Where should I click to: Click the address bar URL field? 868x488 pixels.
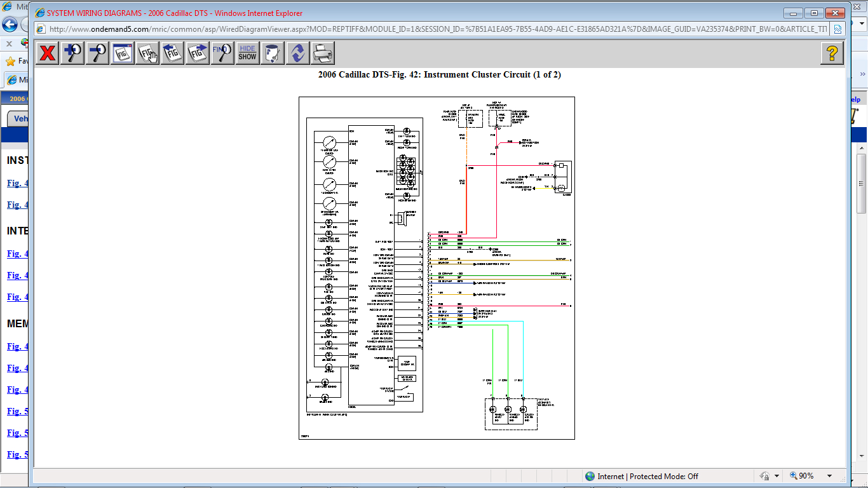(432, 29)
